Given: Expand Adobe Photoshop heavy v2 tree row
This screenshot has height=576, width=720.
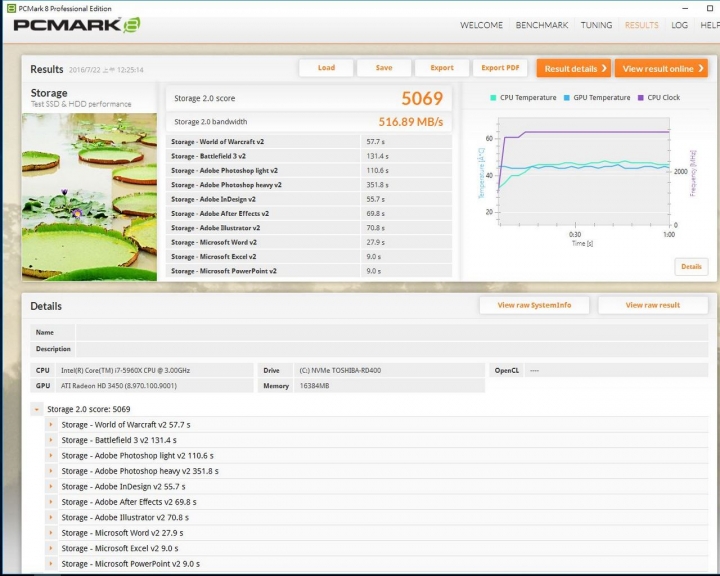Looking at the screenshot, I should (x=51, y=471).
